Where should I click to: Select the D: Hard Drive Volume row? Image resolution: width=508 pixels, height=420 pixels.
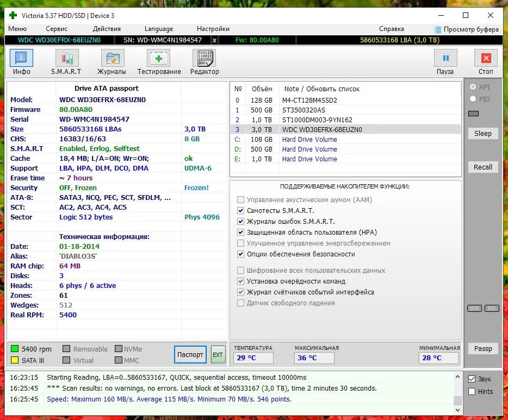[x=345, y=149]
